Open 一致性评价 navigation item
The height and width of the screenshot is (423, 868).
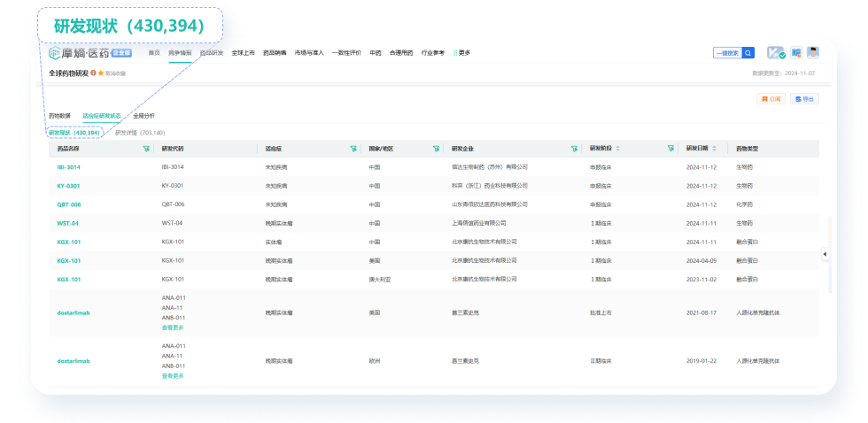(346, 53)
